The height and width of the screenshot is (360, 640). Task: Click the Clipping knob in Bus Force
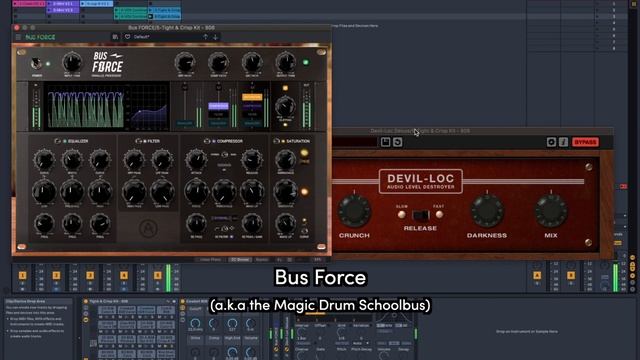point(285,106)
